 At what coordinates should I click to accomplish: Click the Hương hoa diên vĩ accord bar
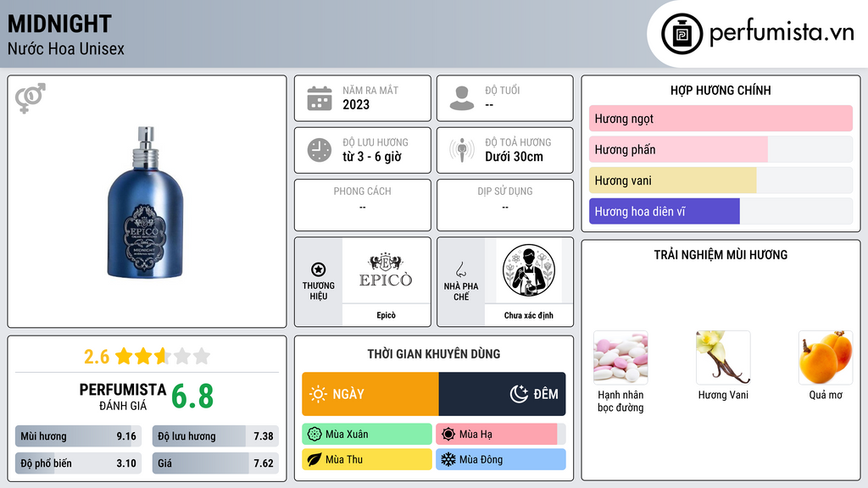click(721, 211)
